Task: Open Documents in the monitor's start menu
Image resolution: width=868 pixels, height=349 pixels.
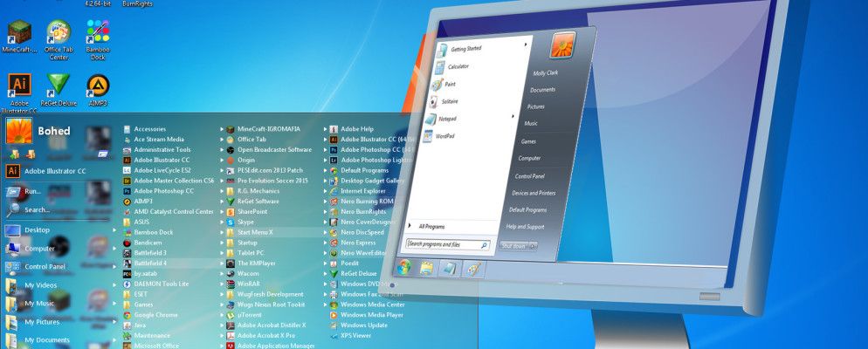Action: tap(542, 90)
